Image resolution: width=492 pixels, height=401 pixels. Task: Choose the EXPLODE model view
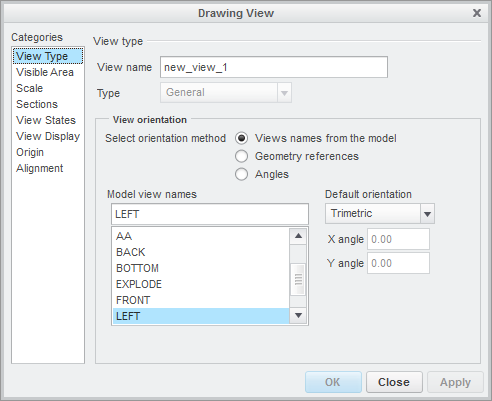[201, 284]
